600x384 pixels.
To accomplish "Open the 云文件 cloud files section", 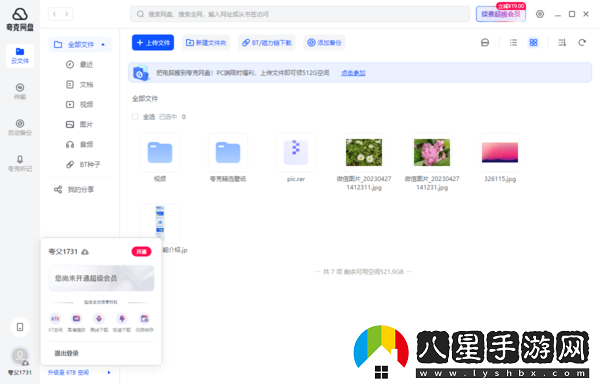I will point(20,56).
